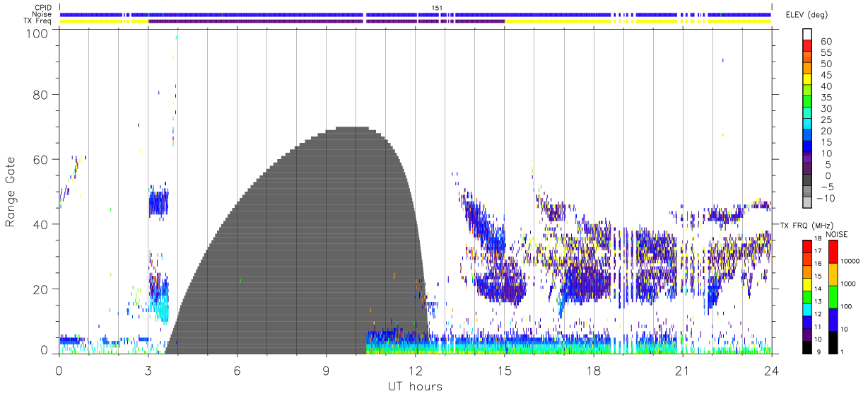
Task: Click the '9' tick on the UT hours axis
Action: tap(327, 371)
